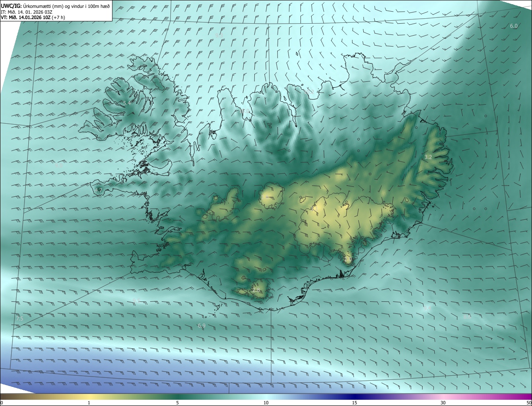Pick the pink colorbar segment above the 30 tick
Screen dimensions: 532x406
tap(443, 397)
